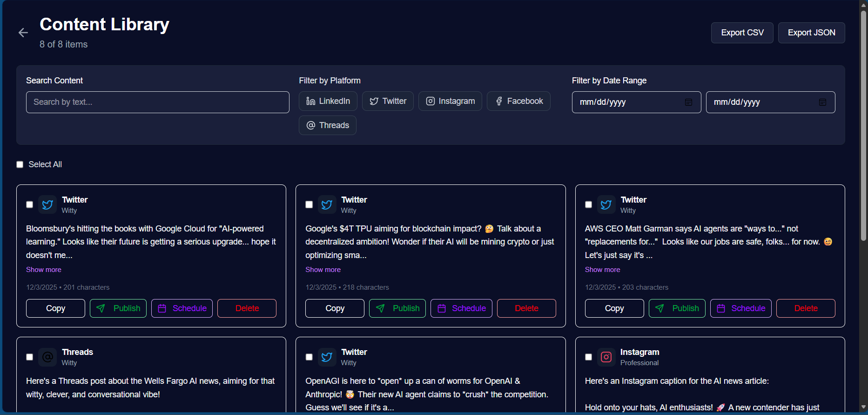
Task: Click the calendar icon in the start date field
Action: click(x=688, y=102)
